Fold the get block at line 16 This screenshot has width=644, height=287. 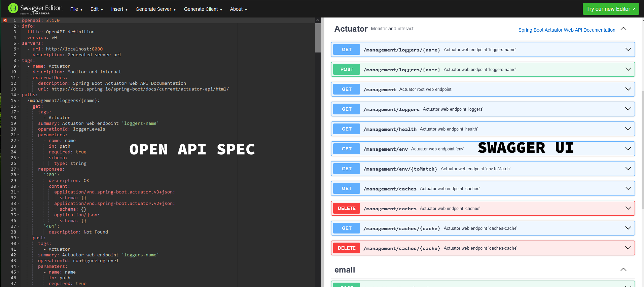pyautogui.click(x=19, y=106)
